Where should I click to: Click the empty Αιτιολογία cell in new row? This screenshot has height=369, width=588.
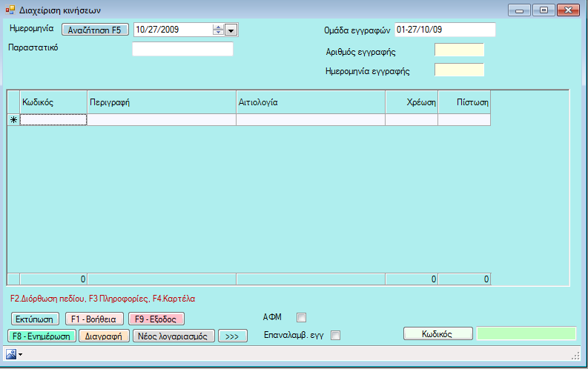[311, 120]
